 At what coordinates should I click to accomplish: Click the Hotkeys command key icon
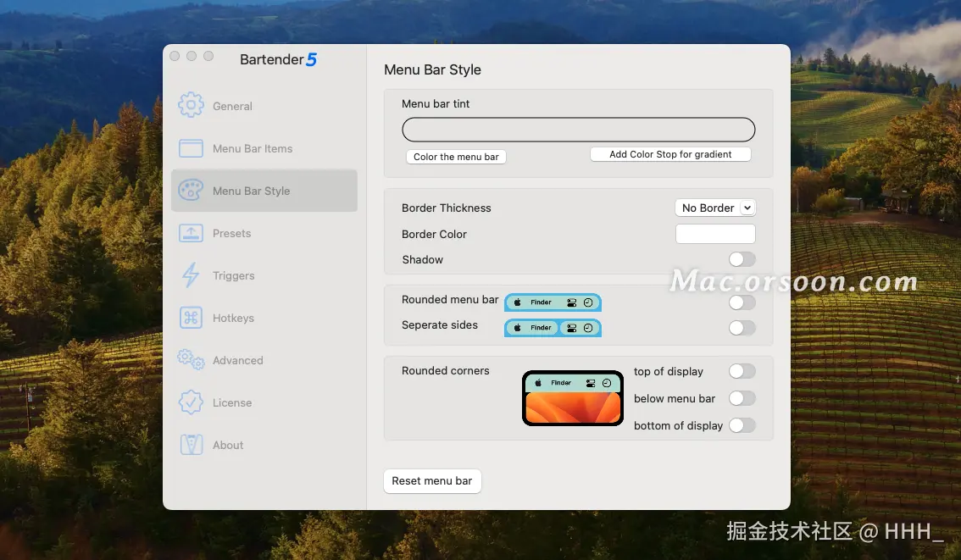pos(191,318)
